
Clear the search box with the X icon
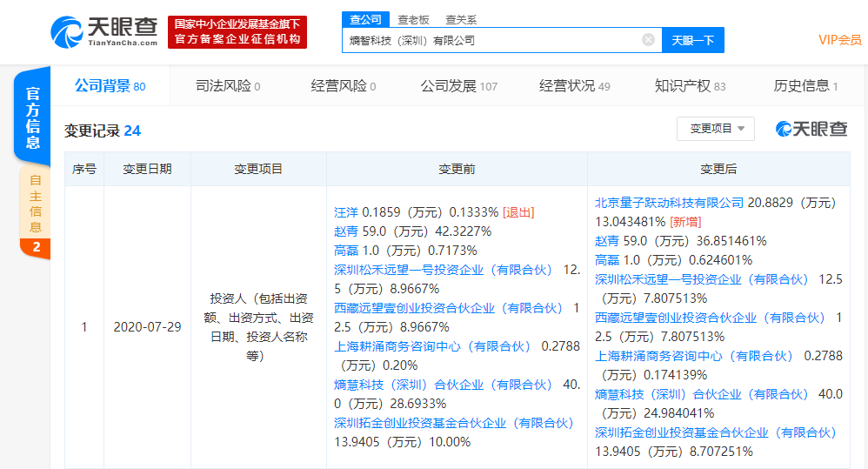(648, 40)
